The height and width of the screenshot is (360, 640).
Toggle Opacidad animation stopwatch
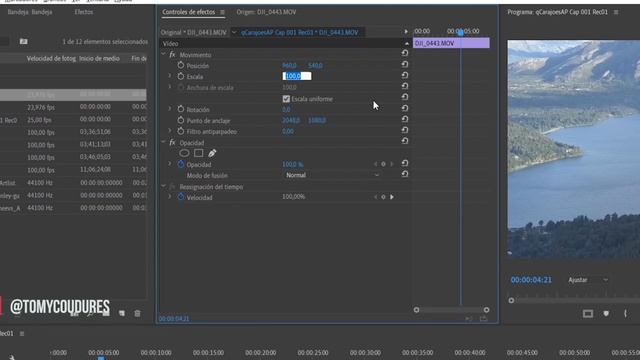181,164
